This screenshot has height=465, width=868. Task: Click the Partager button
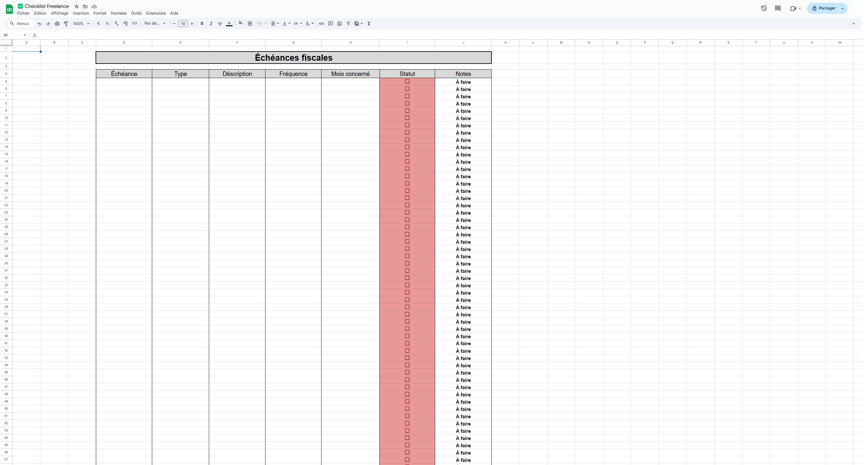click(x=823, y=9)
